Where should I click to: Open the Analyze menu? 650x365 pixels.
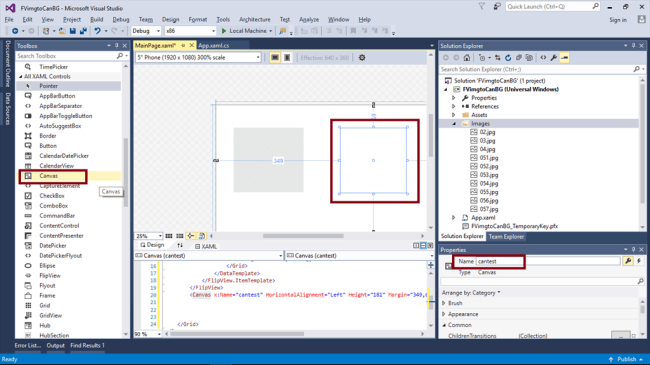(x=309, y=19)
